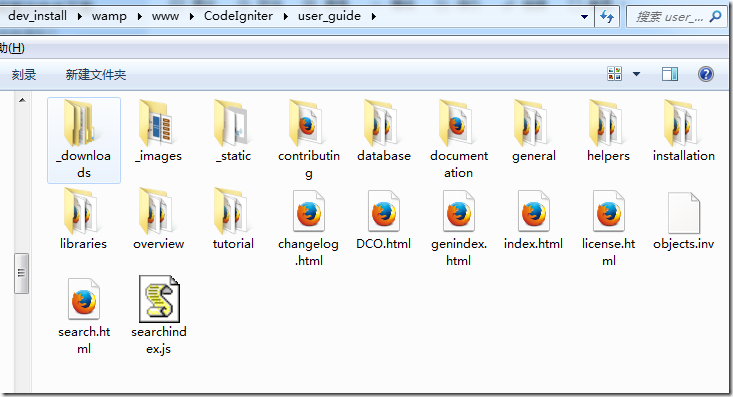
Task: Select the changelog.html file icon
Action: (x=309, y=211)
